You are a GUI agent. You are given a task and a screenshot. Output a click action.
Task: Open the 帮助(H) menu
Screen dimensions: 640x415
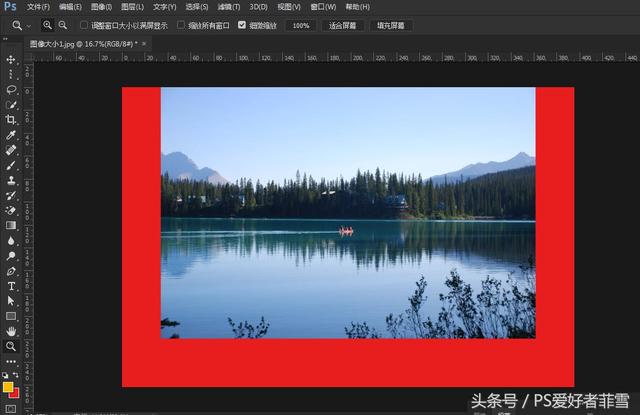[x=358, y=7]
